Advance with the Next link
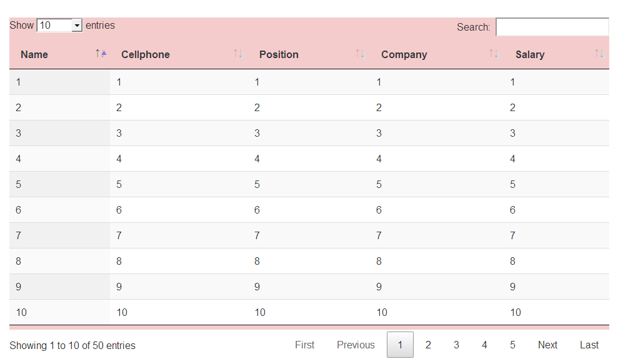 point(547,345)
